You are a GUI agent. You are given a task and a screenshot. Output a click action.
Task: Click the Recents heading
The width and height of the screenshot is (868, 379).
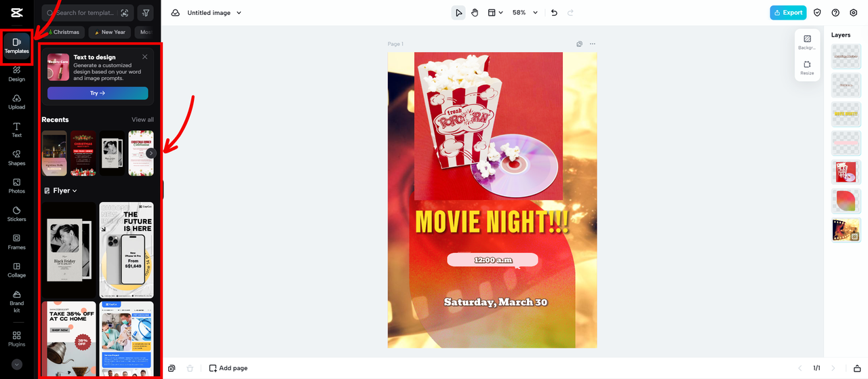[55, 120]
